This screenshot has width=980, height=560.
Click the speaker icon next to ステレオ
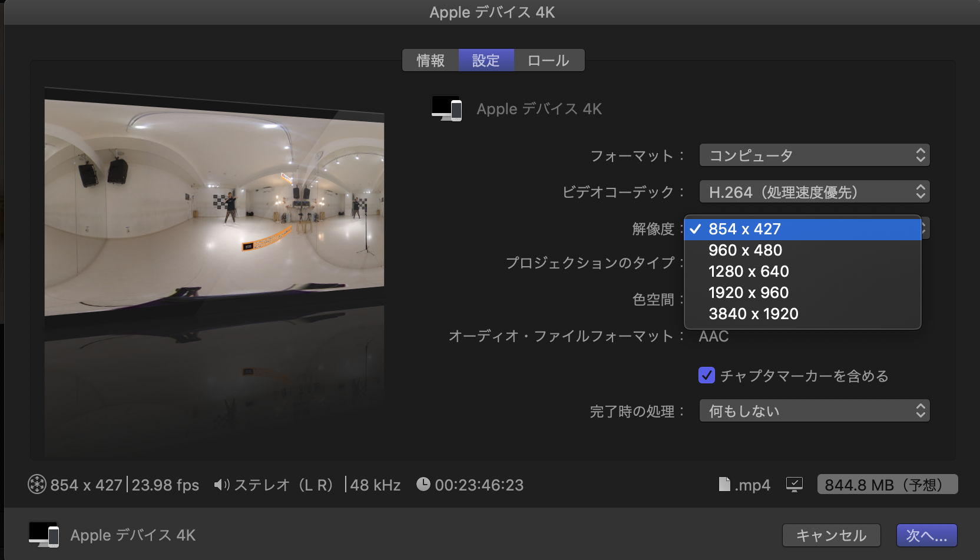(221, 485)
